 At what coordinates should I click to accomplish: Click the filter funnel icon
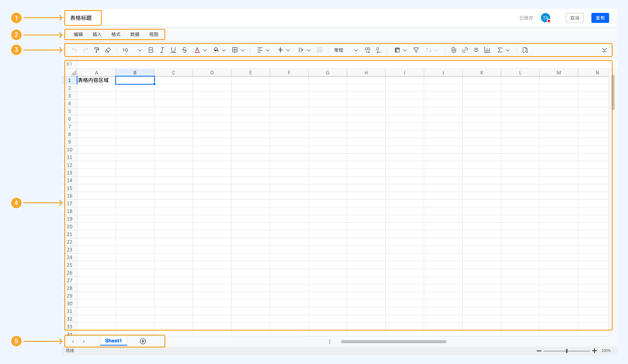click(416, 50)
